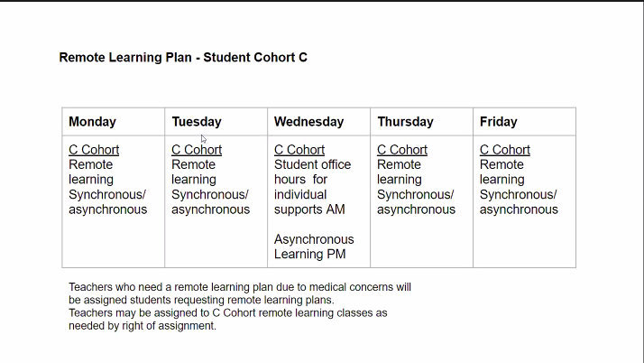Image resolution: width=644 pixels, height=363 pixels.
Task: Open the C Cohort link under Friday
Action: point(505,150)
